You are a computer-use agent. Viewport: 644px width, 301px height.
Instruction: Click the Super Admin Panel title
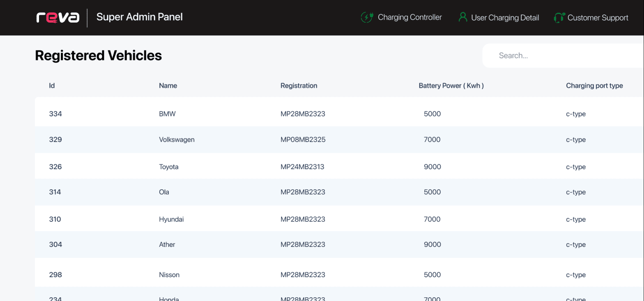click(139, 17)
